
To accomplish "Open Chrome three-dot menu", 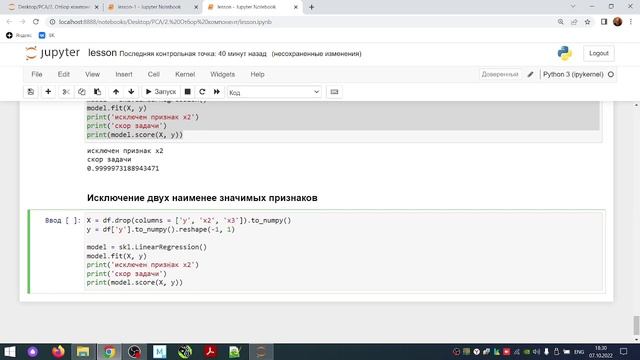I will point(631,22).
